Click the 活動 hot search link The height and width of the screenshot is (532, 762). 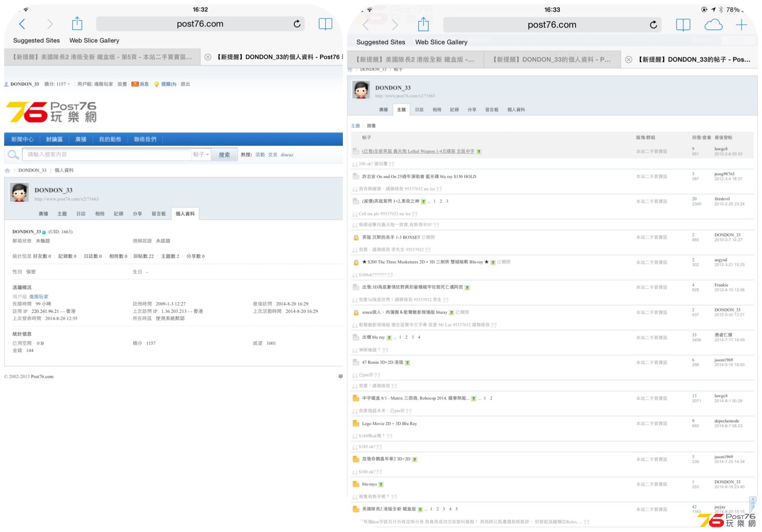point(260,155)
